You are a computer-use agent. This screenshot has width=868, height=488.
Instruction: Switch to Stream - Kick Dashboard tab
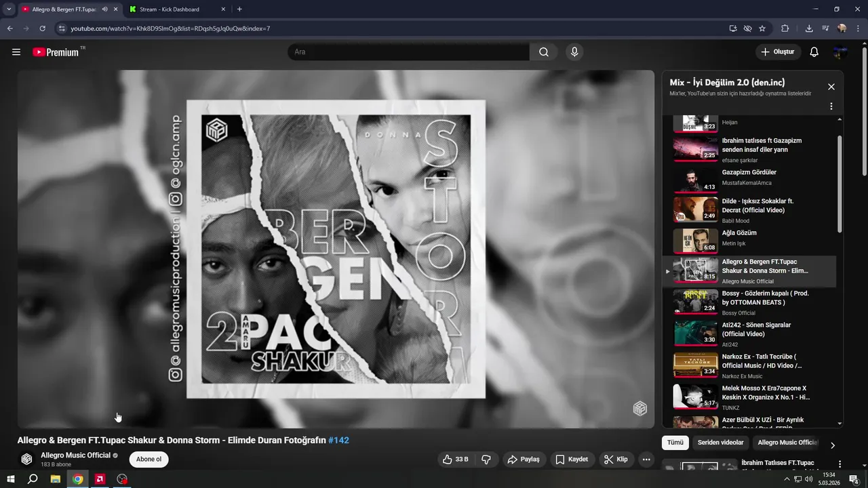coord(176,9)
